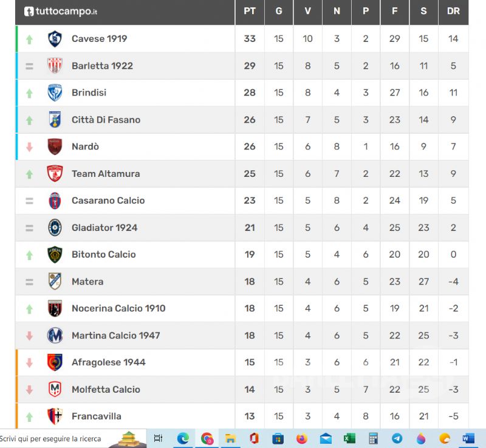Open the Team Altamura team link
Image resolution: width=486 pixels, height=448 pixels.
point(106,174)
